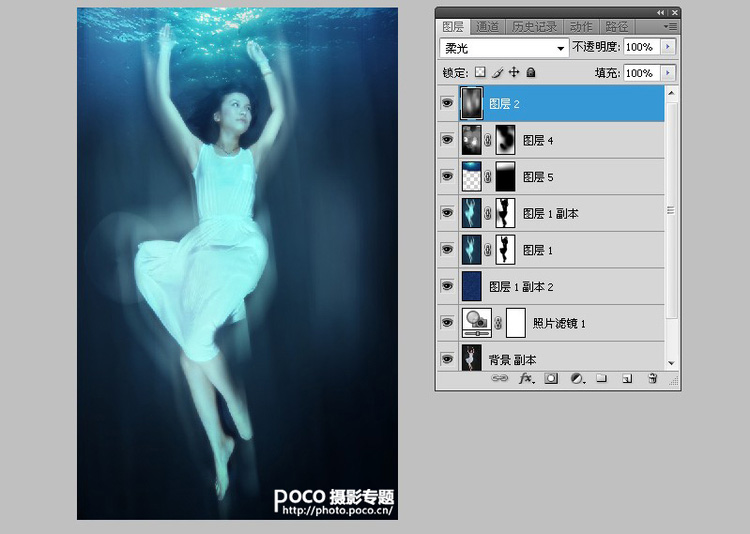Lock image pixels brush icon
Viewport: 750px width, 534px height.
(x=497, y=72)
